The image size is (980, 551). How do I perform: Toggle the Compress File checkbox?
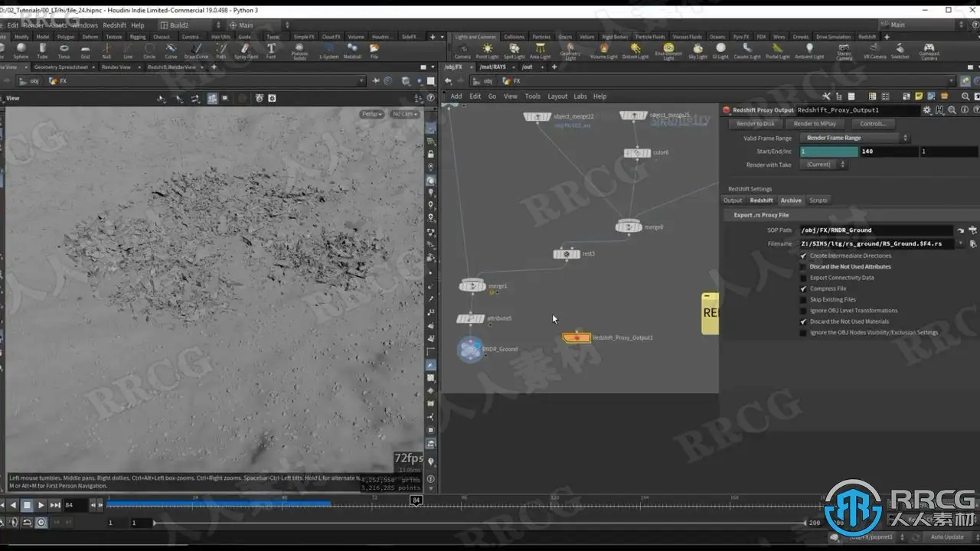point(803,289)
